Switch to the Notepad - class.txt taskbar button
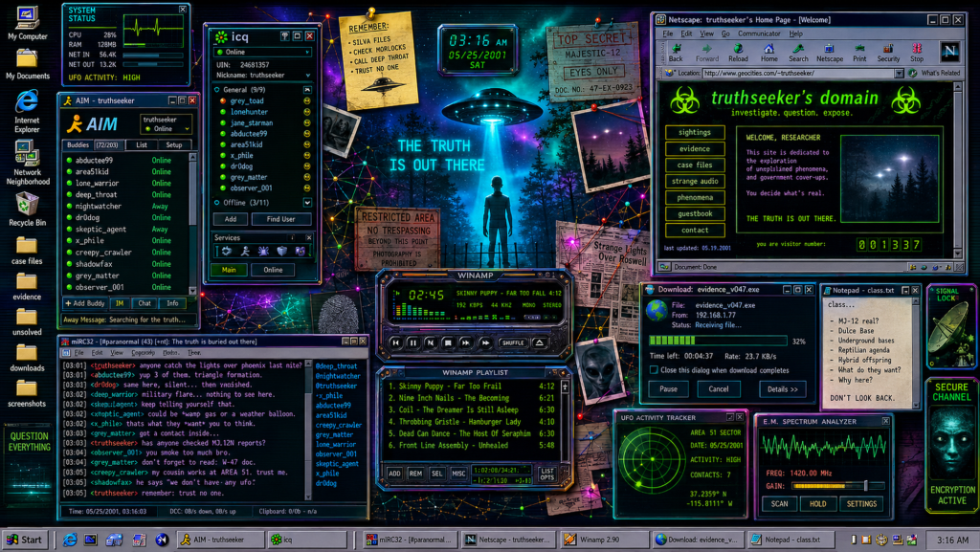The width and height of the screenshot is (980, 552). point(792,540)
